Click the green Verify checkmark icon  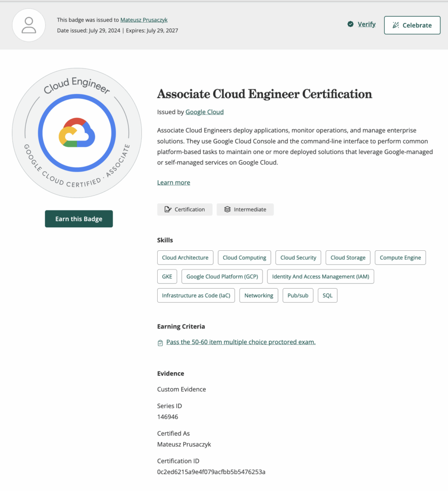(350, 24)
